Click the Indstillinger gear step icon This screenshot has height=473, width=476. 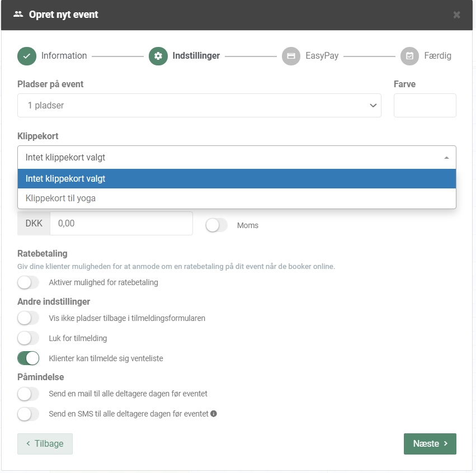pyautogui.click(x=158, y=56)
